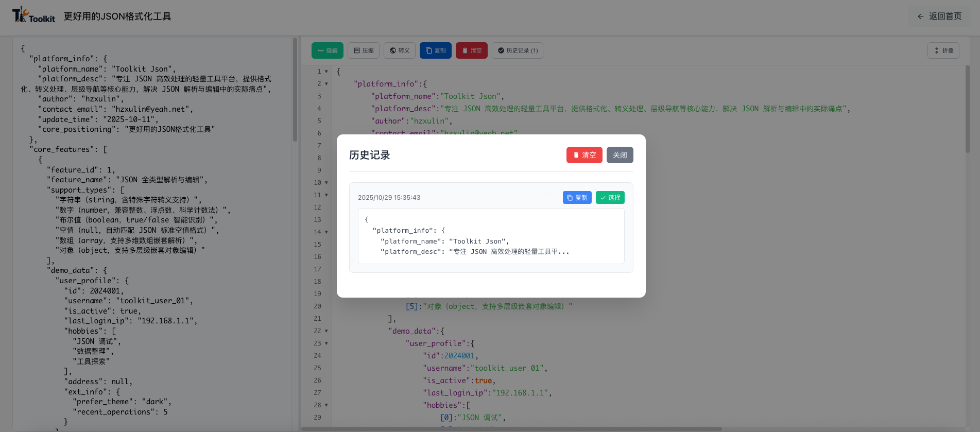This screenshot has width=980, height=432.
Task: Click "platform_name" key on editor line 3
Action: pos(404,96)
